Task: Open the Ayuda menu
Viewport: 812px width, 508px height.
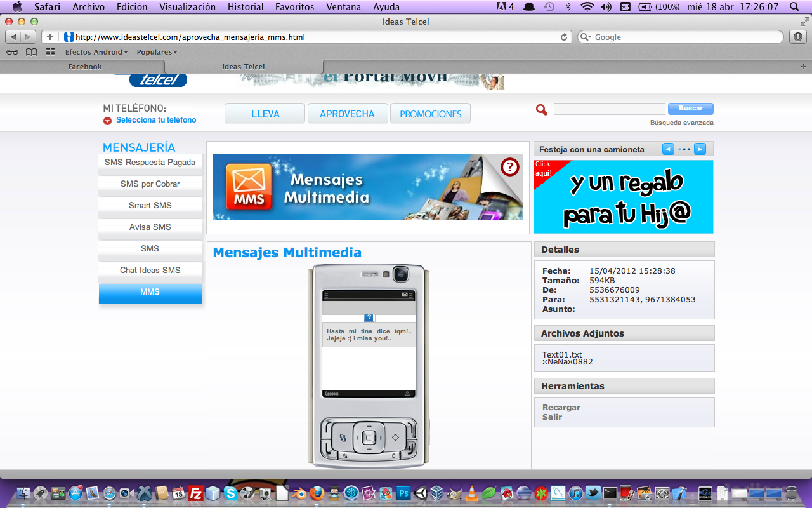Action: tap(386, 7)
